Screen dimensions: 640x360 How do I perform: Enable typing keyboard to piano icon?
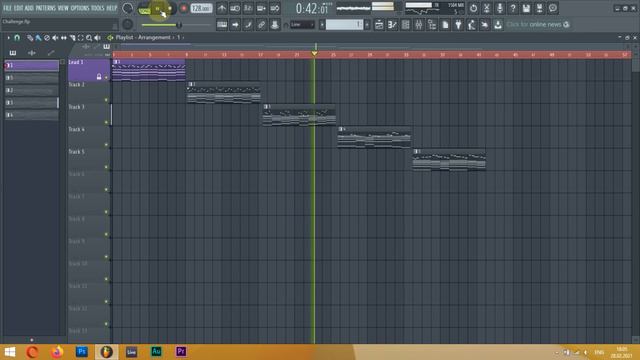pos(222,24)
